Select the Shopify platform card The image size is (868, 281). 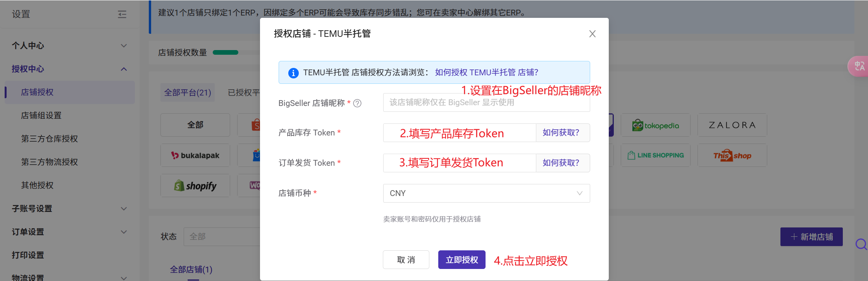195,186
